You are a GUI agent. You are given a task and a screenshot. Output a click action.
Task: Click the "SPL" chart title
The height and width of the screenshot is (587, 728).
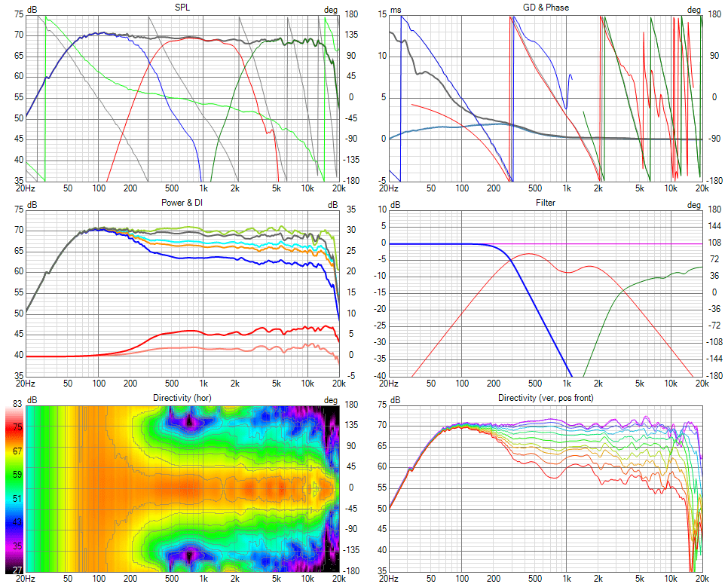(x=182, y=8)
